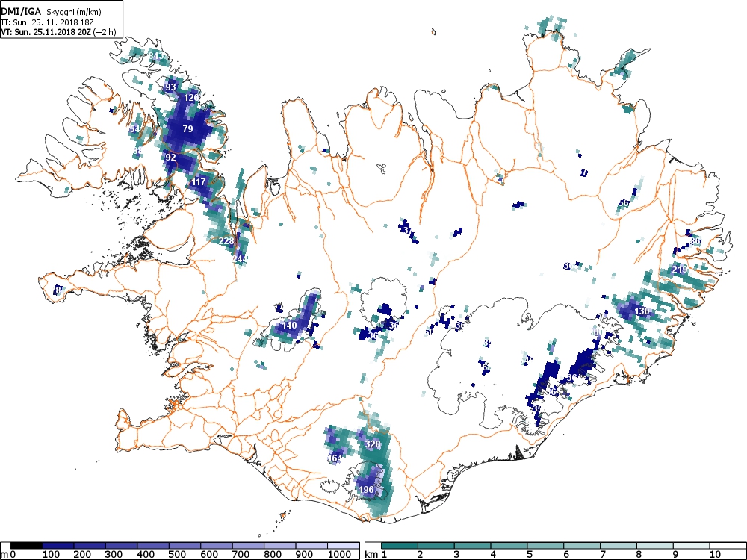Click the 130 visibility value in the east
747x560 pixels.
click(642, 311)
